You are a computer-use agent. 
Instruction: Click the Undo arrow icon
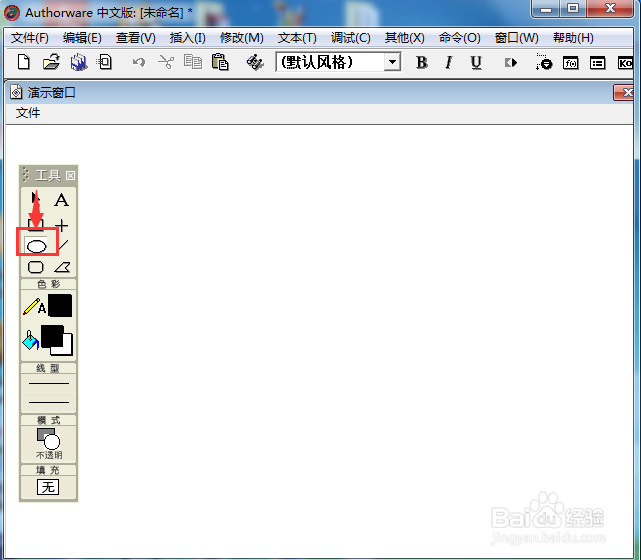click(139, 63)
